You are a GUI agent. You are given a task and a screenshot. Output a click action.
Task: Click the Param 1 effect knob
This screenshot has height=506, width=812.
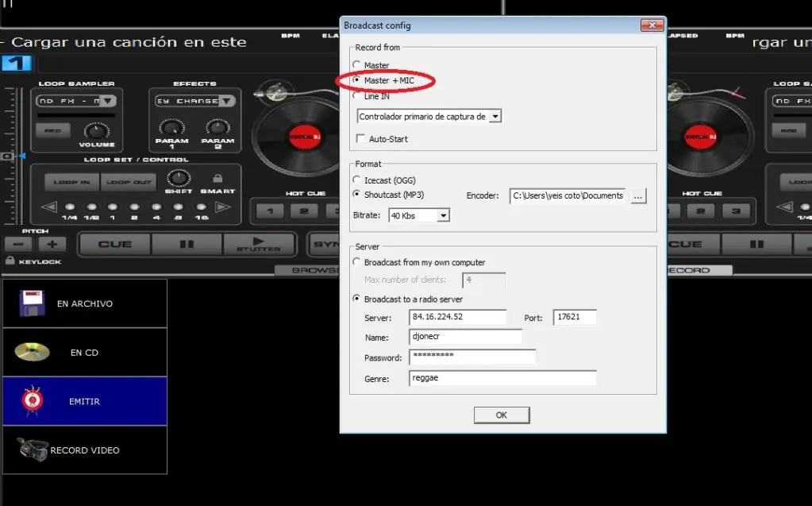coord(171,128)
